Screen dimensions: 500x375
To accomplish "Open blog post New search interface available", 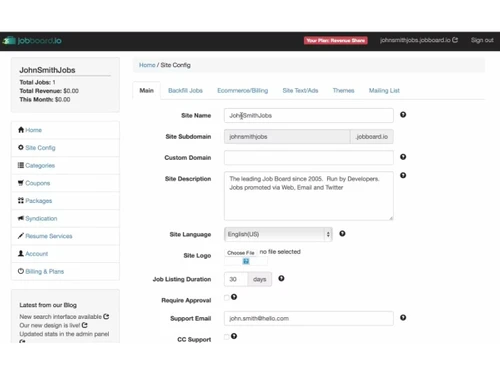I will pyautogui.click(x=60, y=317).
